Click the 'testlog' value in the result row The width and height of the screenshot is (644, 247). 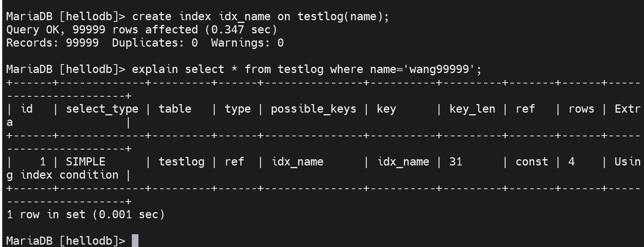click(x=181, y=162)
